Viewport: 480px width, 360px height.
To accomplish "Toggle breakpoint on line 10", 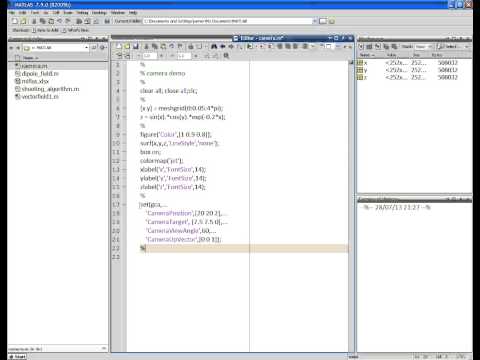I will click(x=124, y=143).
